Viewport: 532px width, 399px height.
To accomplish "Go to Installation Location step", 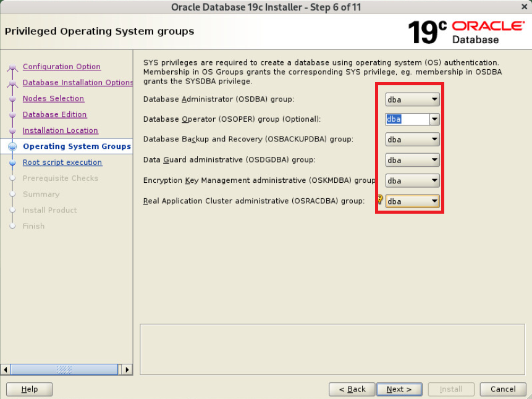I will (61, 130).
